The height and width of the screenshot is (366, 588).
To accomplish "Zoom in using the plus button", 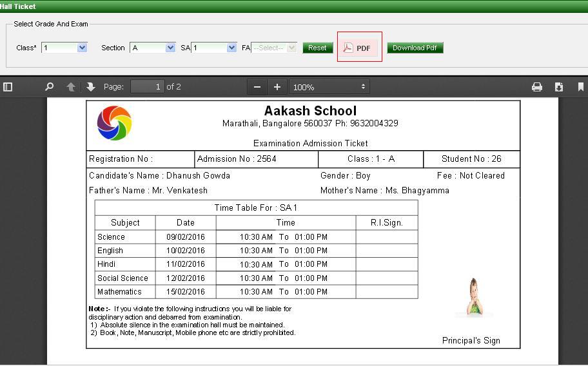I will [x=277, y=87].
